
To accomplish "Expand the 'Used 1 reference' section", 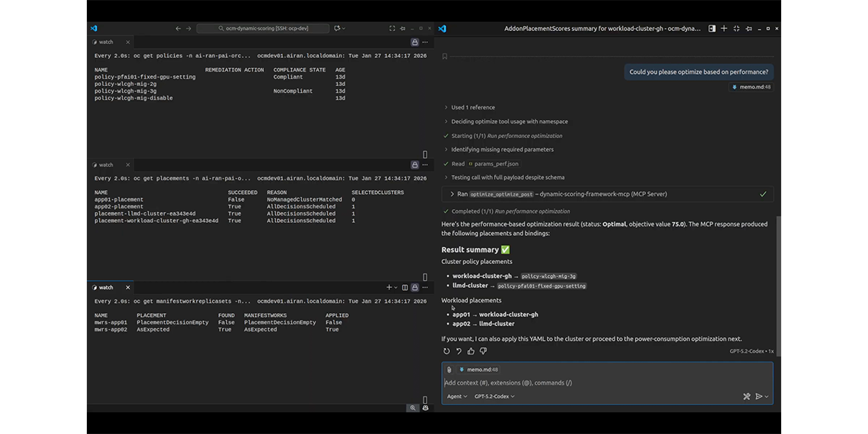I will (472, 108).
